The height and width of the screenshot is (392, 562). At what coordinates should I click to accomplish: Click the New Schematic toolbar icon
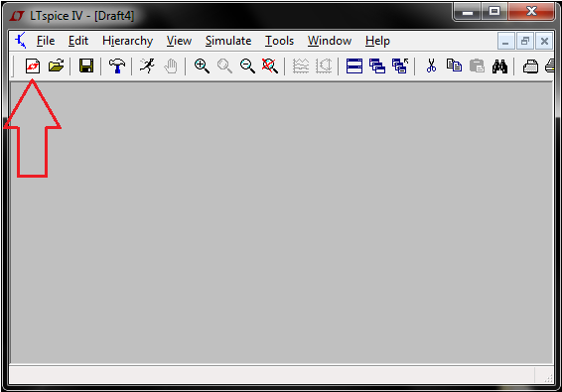33,66
